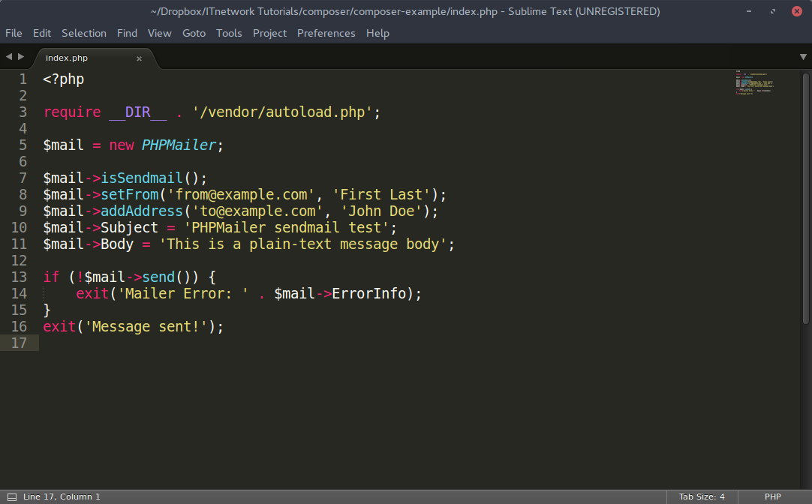The height and width of the screenshot is (504, 812).
Task: Minimize the Sublime Text window
Action: [749, 11]
